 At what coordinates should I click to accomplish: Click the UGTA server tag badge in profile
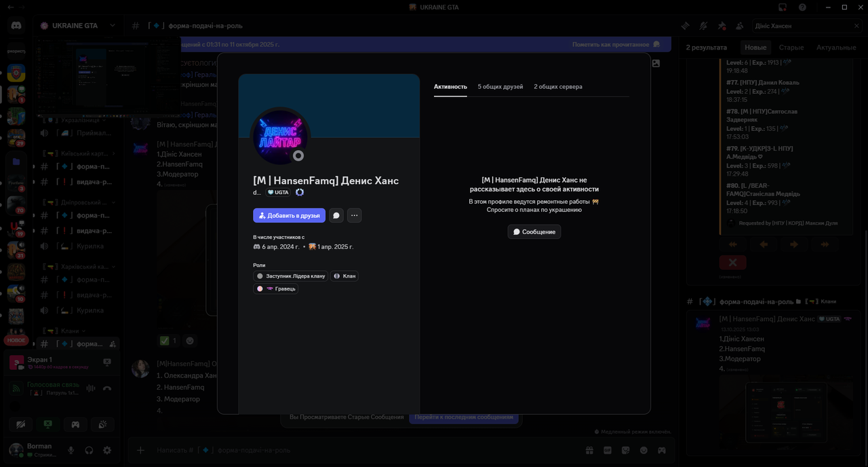tap(278, 193)
